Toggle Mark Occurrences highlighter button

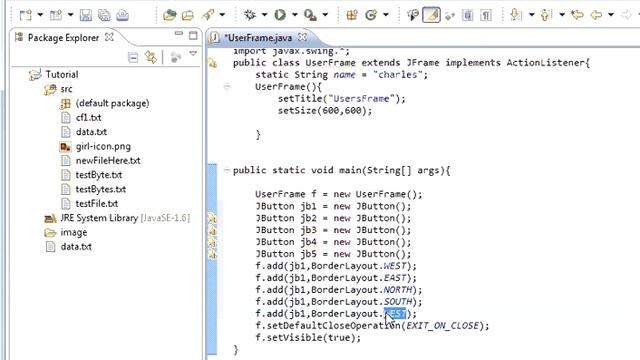coord(431,15)
